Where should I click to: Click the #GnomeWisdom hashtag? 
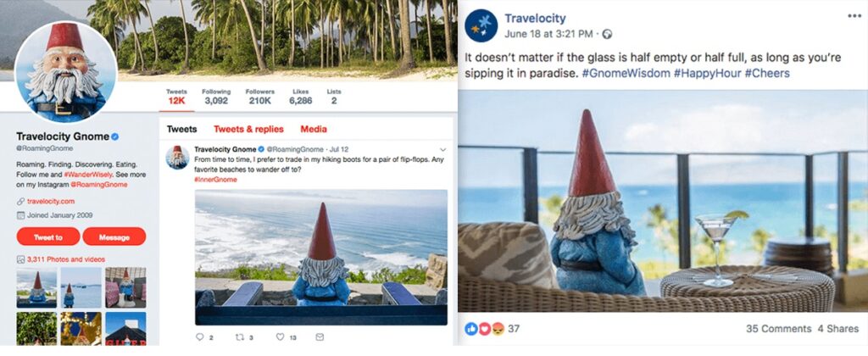click(x=626, y=73)
